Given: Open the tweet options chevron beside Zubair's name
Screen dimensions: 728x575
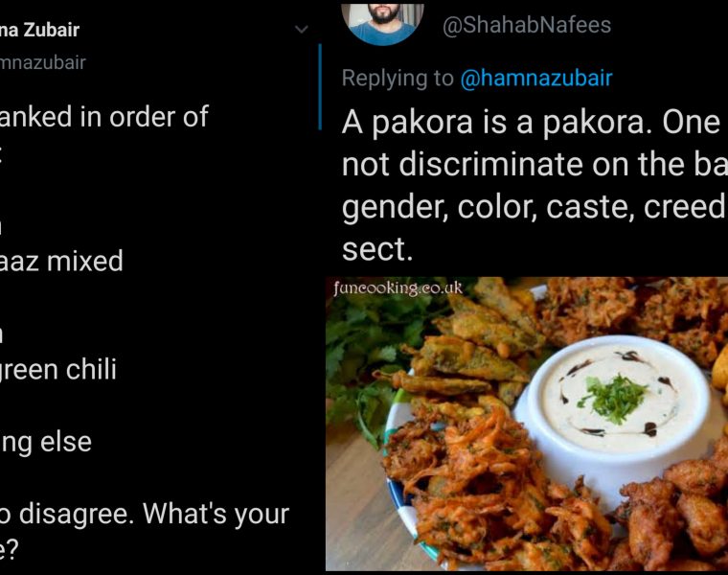Looking at the screenshot, I should [302, 30].
